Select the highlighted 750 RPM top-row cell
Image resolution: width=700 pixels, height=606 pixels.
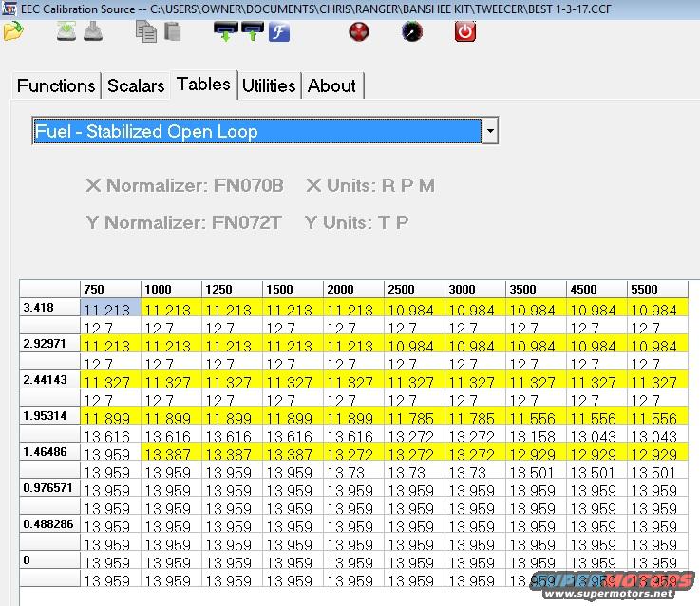coord(111,308)
